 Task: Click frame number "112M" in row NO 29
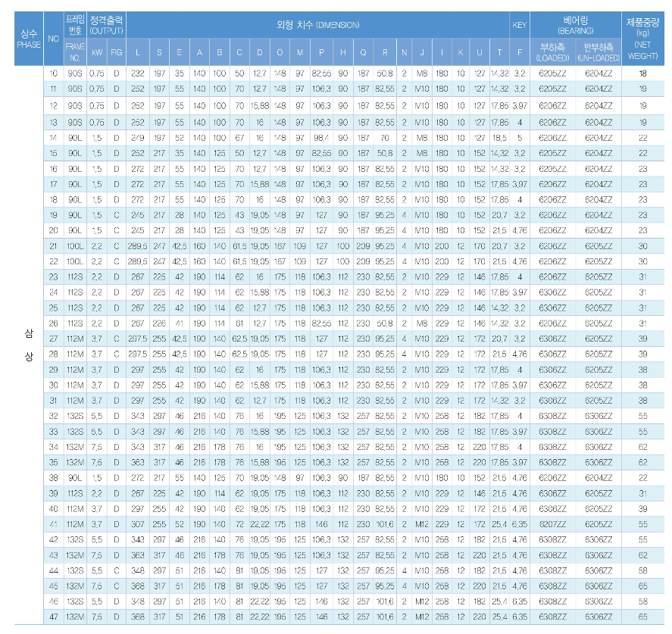[75, 369]
